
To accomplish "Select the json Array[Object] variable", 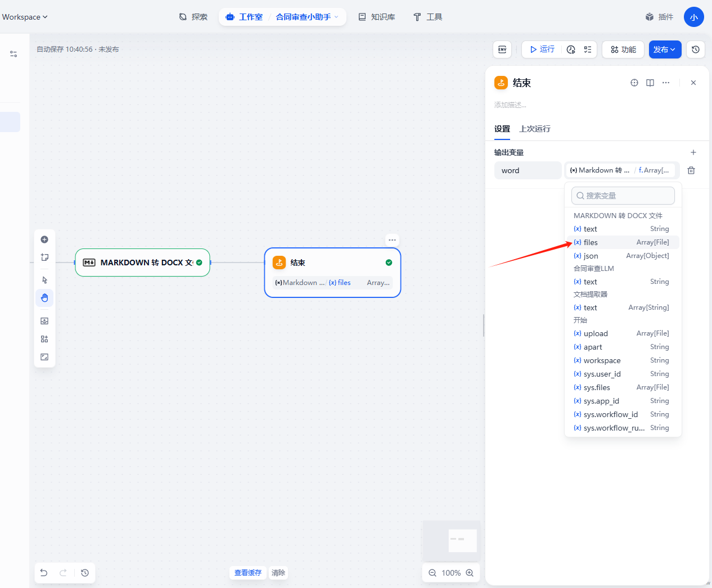I will click(x=623, y=256).
